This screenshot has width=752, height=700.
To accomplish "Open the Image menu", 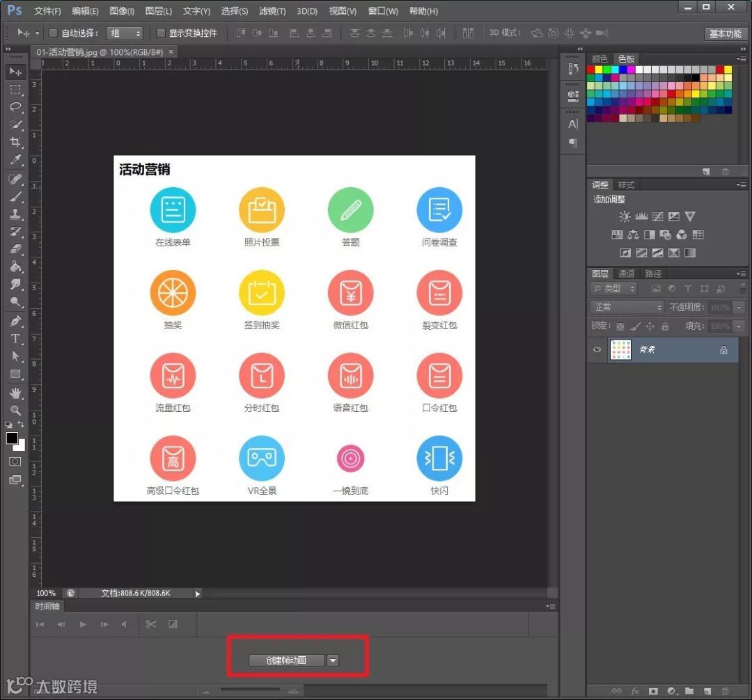I will click(122, 11).
